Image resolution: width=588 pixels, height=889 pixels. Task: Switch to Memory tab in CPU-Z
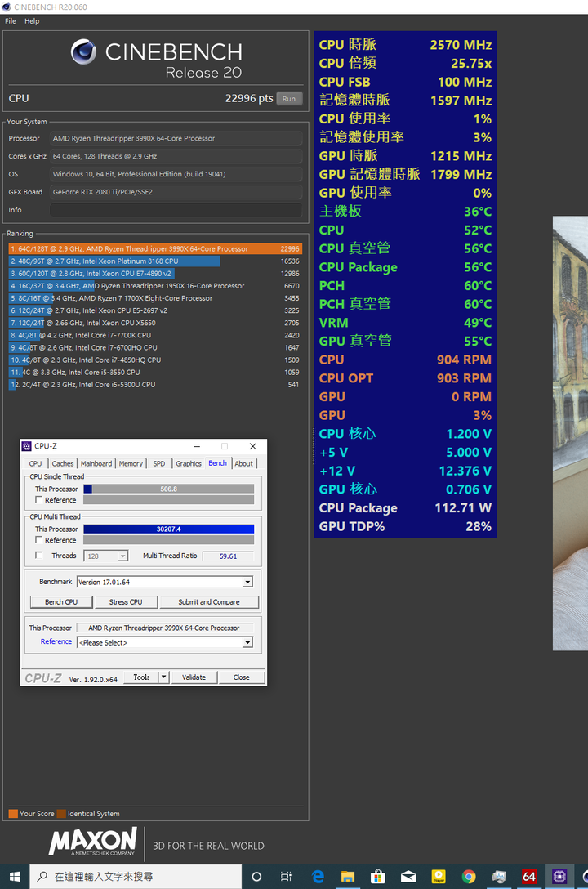(131, 464)
